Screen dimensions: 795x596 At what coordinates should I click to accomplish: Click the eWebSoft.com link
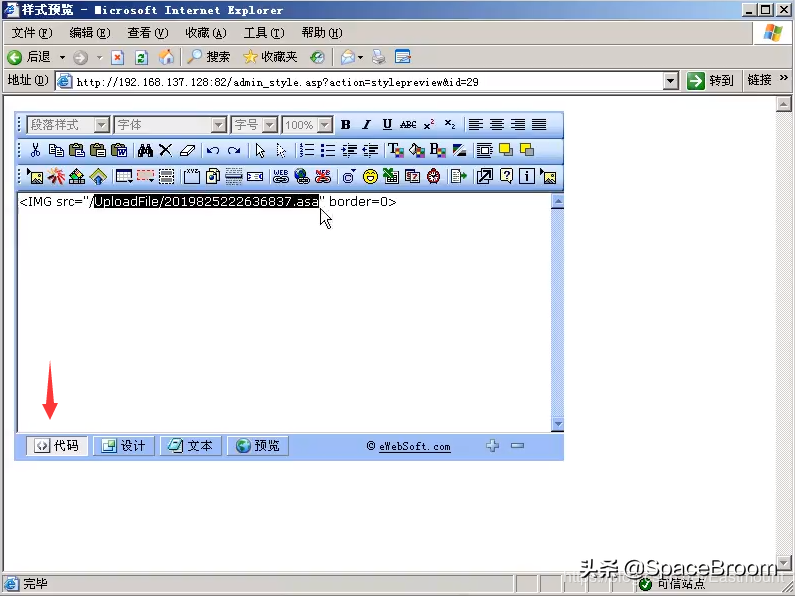(414, 447)
